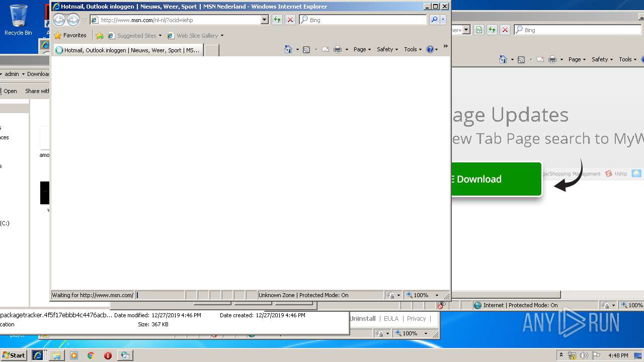Viewport: 644px width, 362px height.
Task: Open zoom level 100% dropdown in front window
Action: tap(437, 295)
